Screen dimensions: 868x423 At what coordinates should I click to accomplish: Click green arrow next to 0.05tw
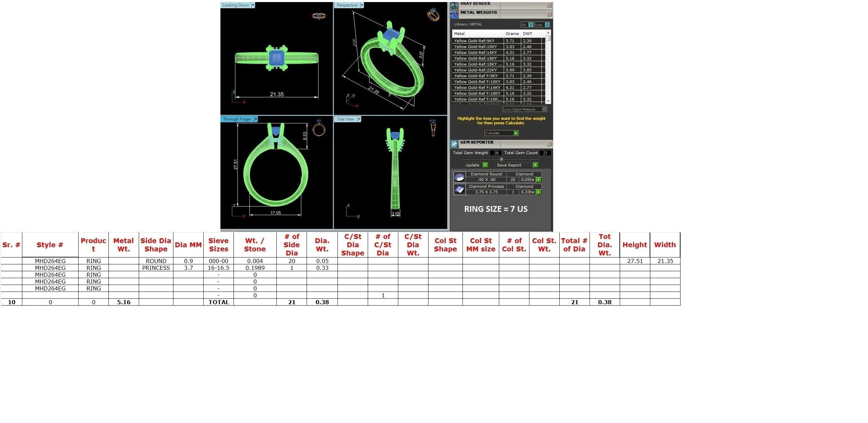point(539,180)
